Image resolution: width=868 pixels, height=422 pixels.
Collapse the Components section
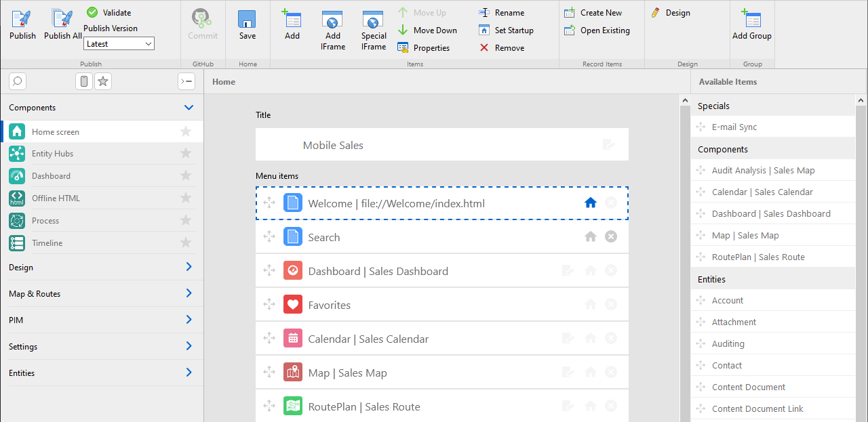189,108
